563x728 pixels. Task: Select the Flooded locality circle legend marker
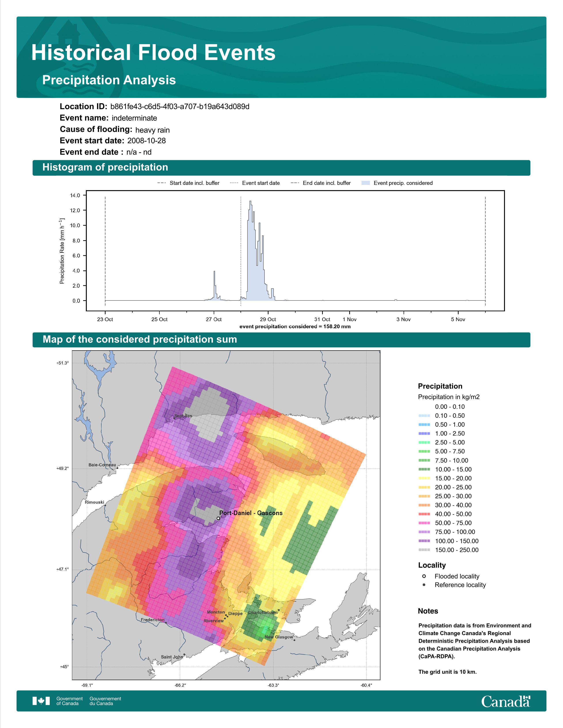click(424, 576)
